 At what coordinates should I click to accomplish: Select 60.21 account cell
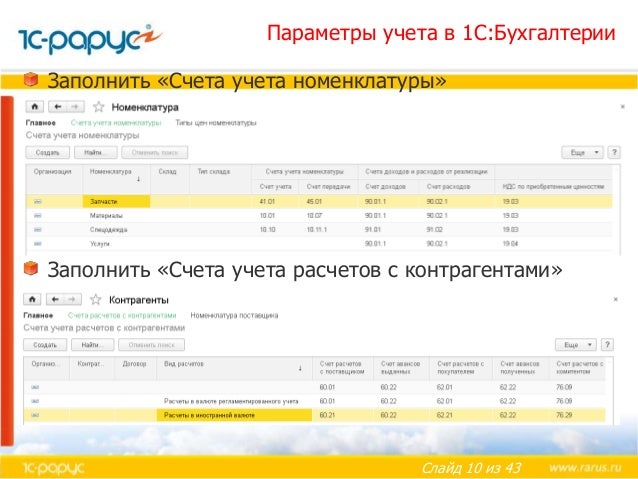(343, 415)
